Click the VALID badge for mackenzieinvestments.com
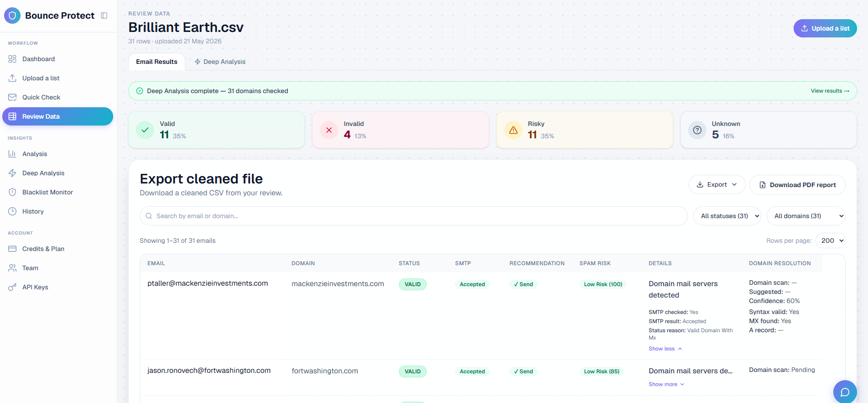This screenshot has height=403, width=868. [413, 284]
